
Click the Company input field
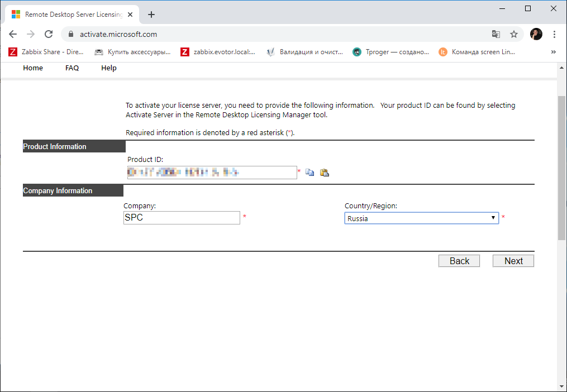(182, 218)
